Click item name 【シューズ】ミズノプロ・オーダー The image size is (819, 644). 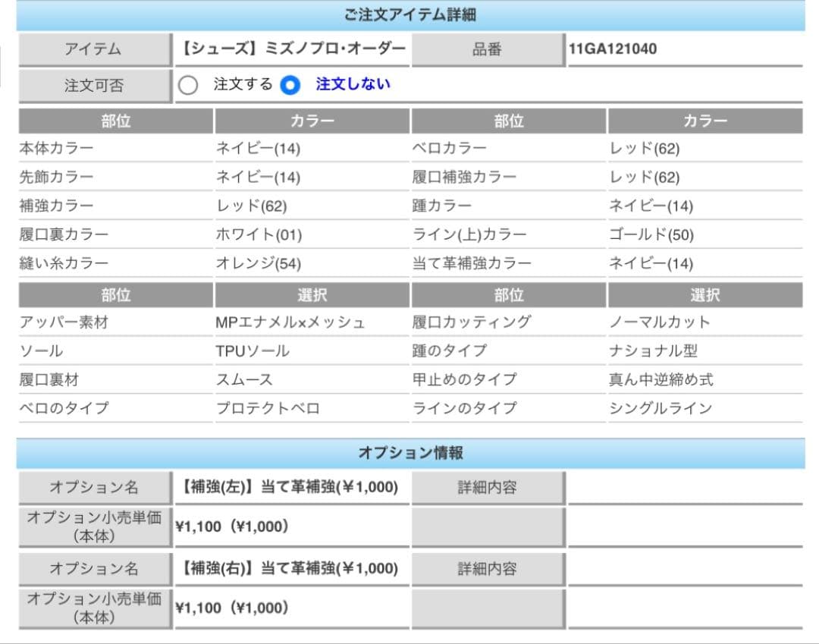(292, 49)
